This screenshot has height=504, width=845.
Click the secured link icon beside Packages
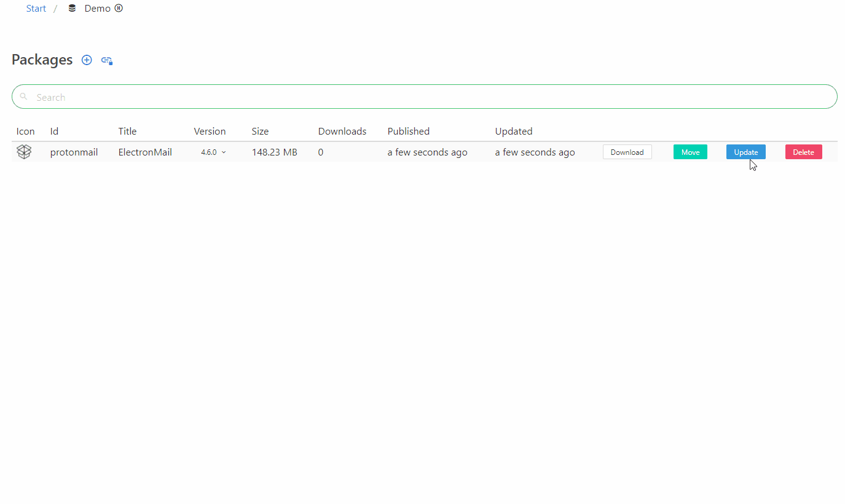coord(107,60)
